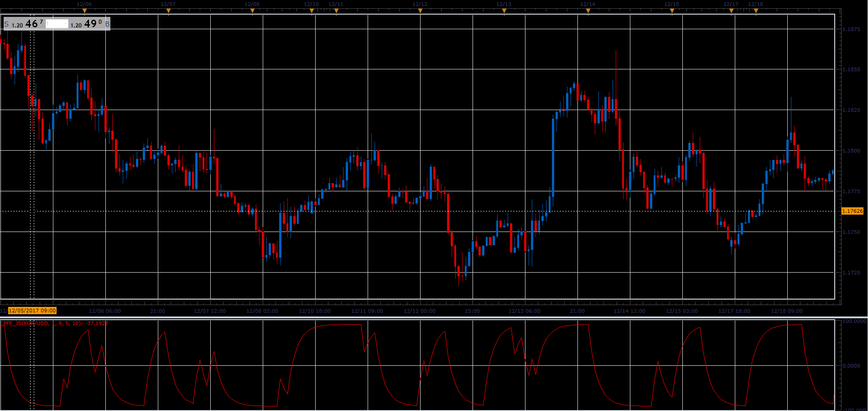This screenshot has width=868, height=411.
Task: Click the 12/06 06:00 time axis label
Action: click(105, 311)
